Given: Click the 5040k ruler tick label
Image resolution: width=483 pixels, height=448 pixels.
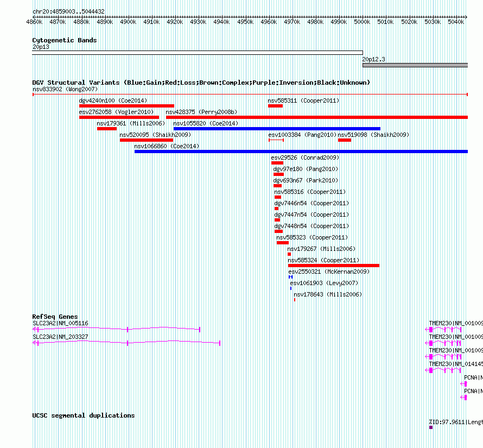Looking at the screenshot, I should [455, 22].
